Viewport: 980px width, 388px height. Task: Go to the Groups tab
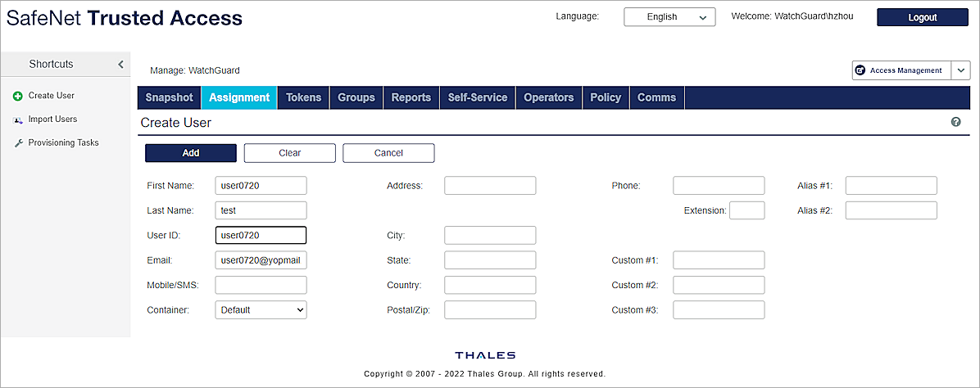[356, 97]
